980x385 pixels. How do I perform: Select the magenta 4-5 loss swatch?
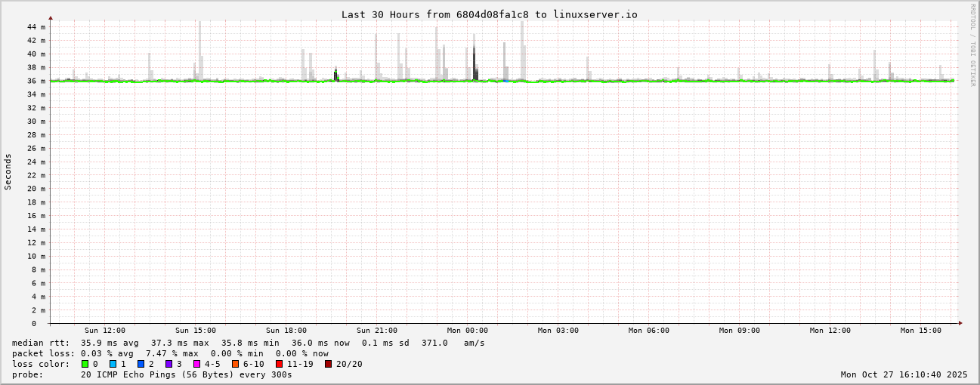pyautogui.click(x=196, y=364)
